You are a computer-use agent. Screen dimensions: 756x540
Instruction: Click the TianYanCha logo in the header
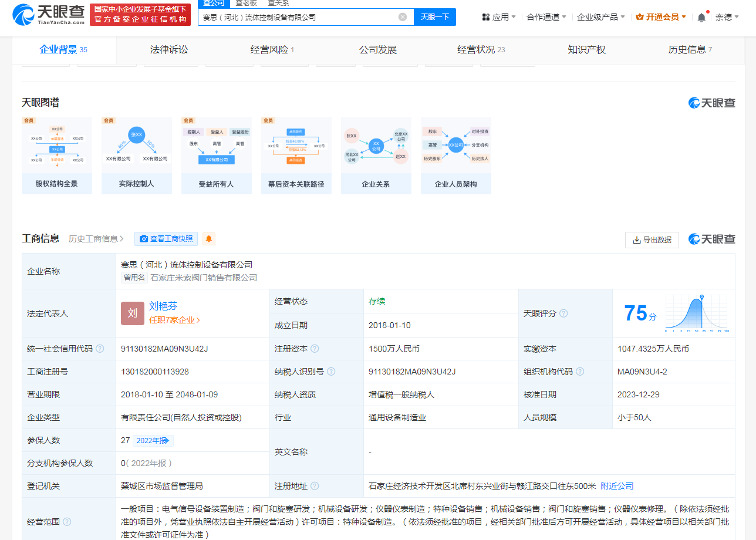49,14
